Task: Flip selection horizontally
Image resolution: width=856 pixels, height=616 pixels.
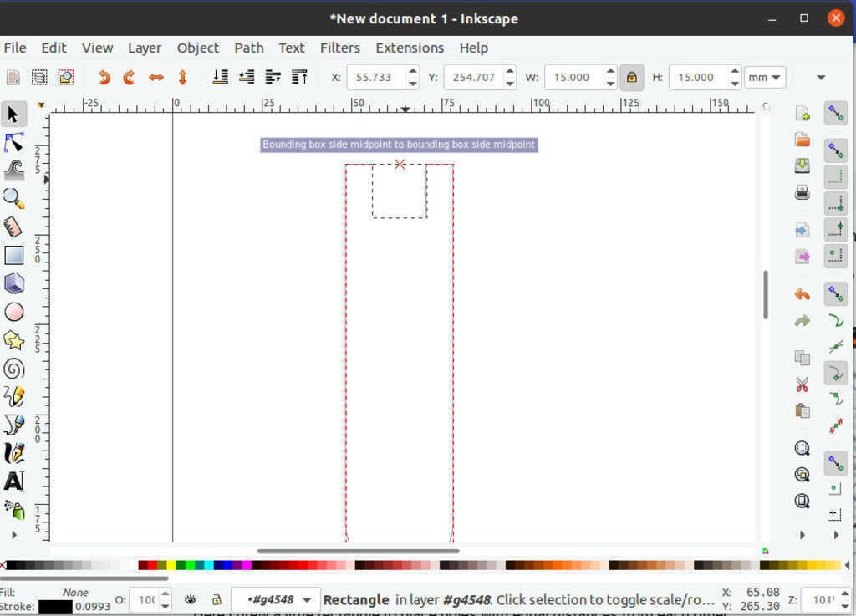Action: [x=156, y=78]
